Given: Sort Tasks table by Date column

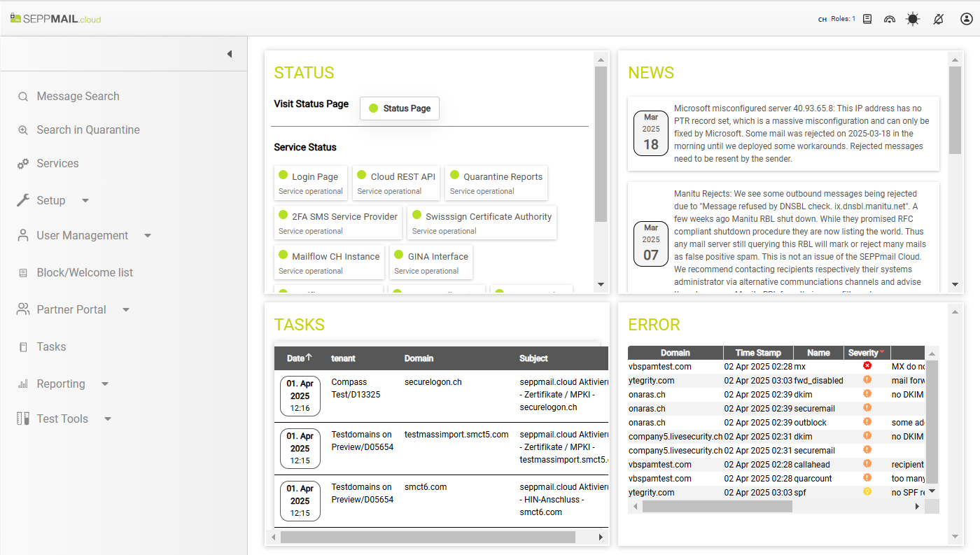Looking at the screenshot, I should pos(299,358).
